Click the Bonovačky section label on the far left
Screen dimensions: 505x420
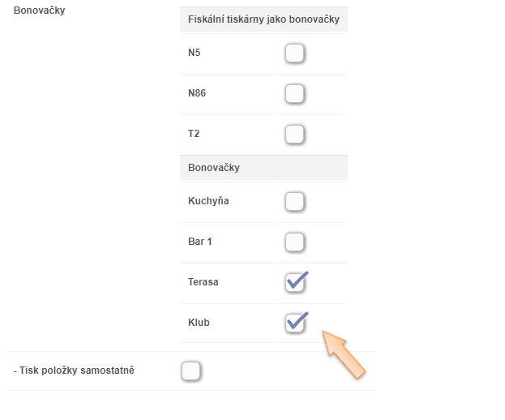point(40,11)
